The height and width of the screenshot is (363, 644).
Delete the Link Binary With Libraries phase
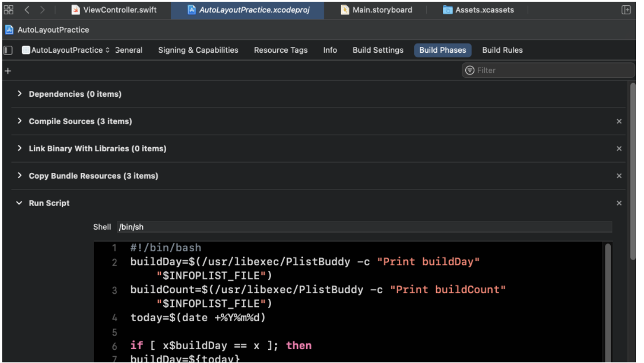(x=619, y=149)
